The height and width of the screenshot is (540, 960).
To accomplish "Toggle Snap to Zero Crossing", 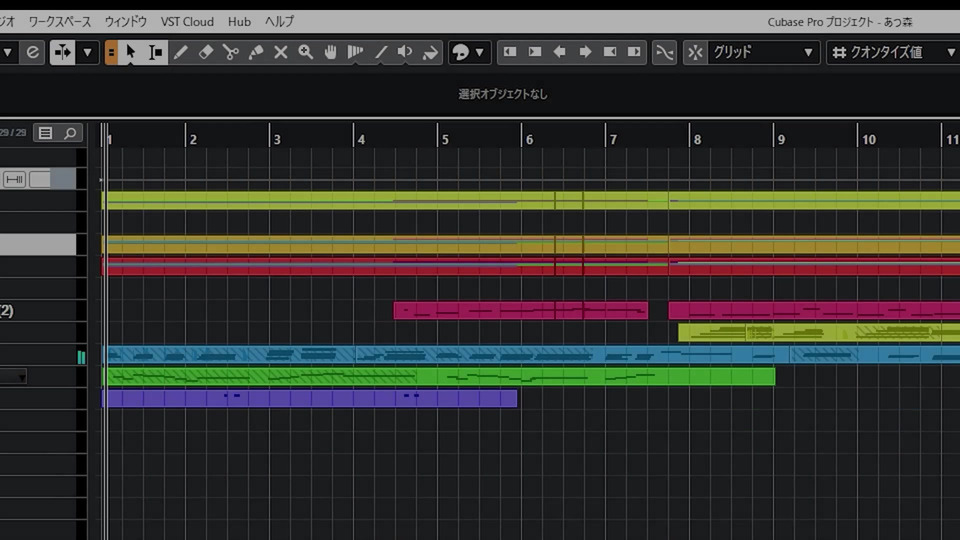I will coord(664,52).
